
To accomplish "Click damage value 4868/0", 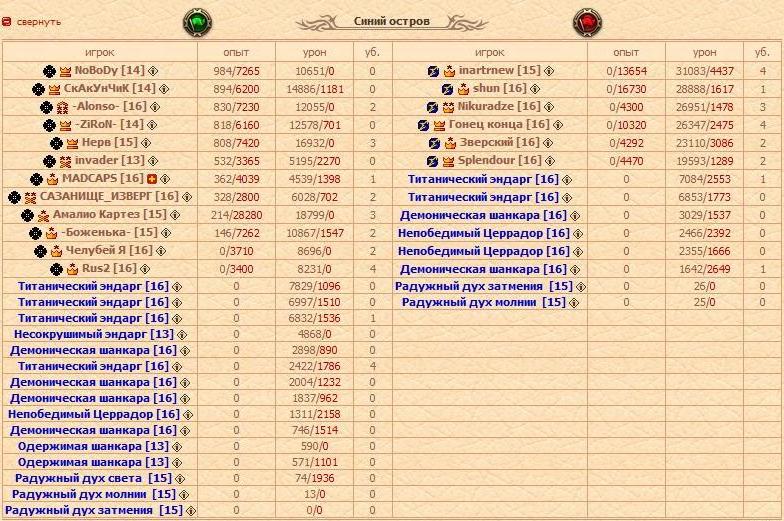I will pos(314,334).
